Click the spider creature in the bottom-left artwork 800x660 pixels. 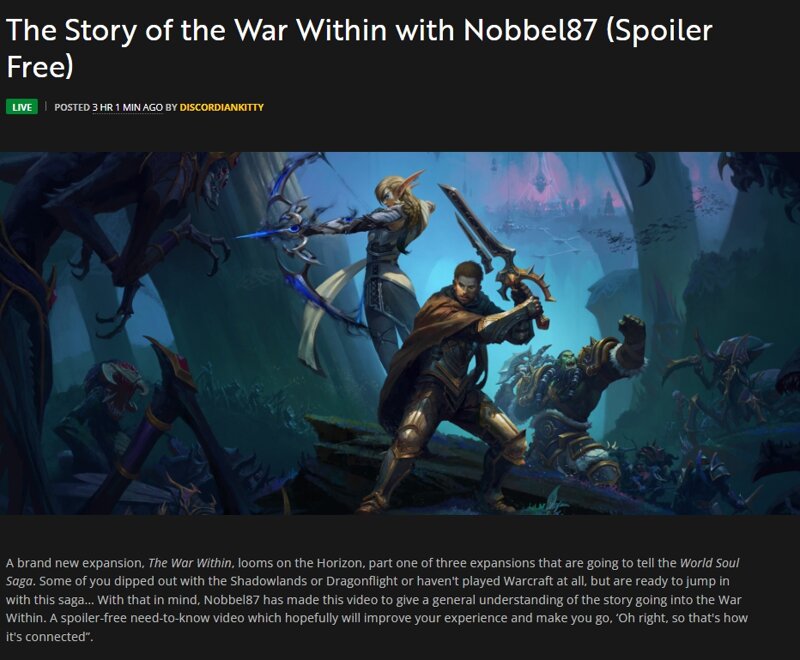click(117, 388)
